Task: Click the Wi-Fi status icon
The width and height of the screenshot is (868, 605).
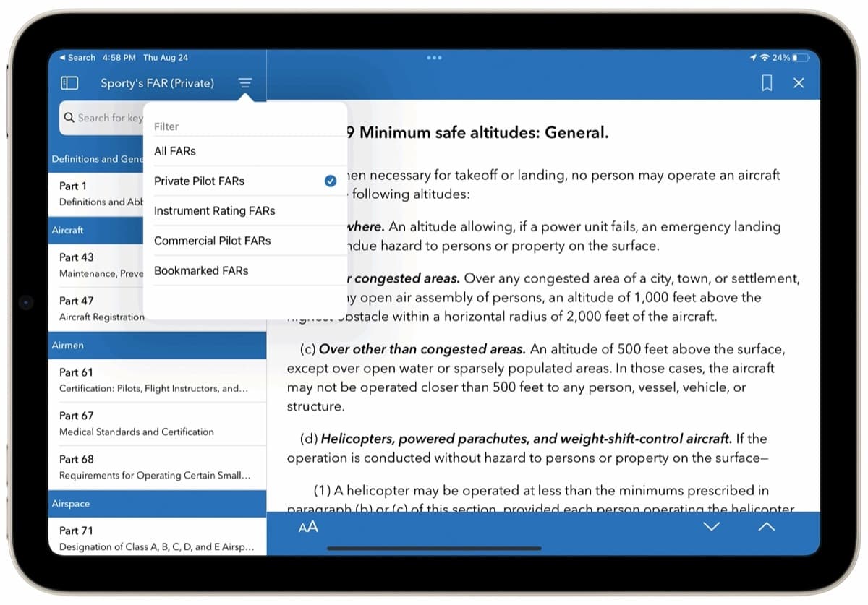Action: coord(765,58)
